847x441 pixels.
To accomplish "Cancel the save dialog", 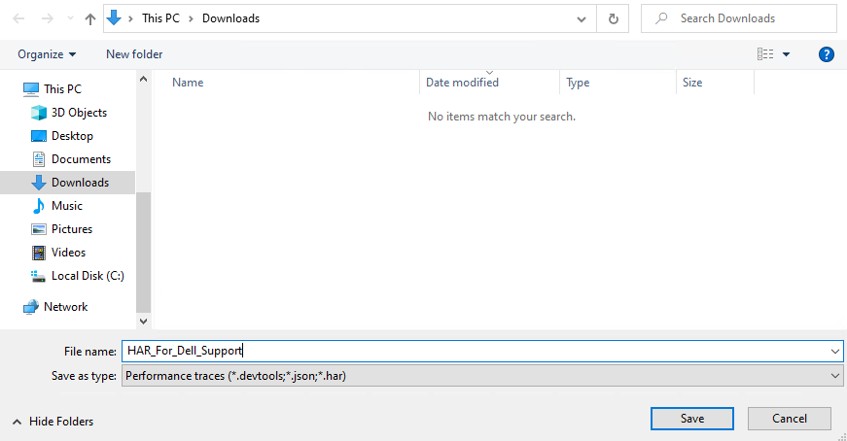I will [x=789, y=418].
